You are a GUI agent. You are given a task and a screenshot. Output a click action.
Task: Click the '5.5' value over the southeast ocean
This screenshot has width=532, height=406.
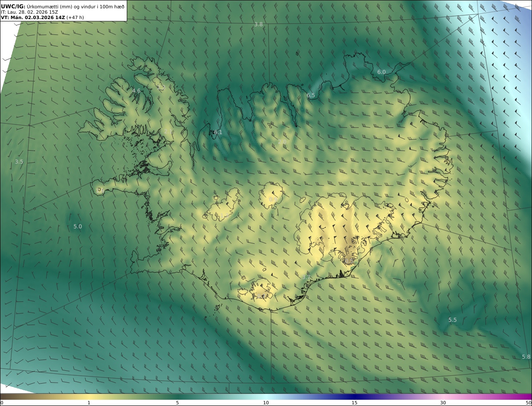click(453, 320)
